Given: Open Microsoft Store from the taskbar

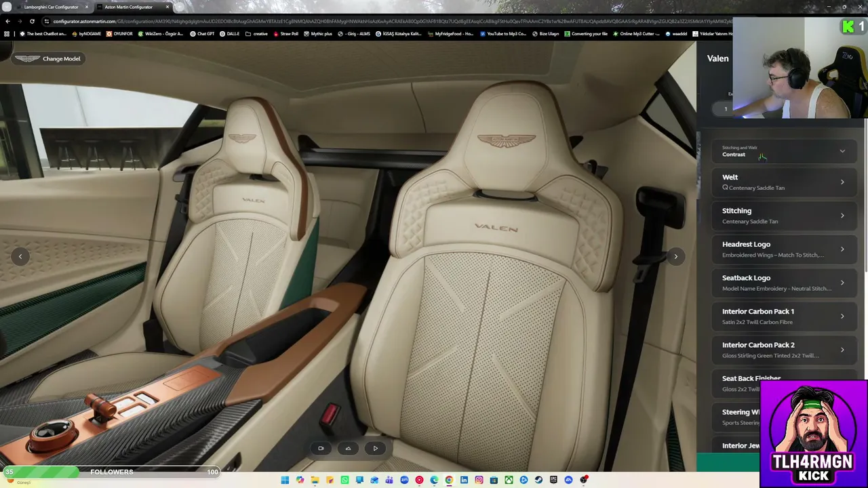Looking at the screenshot, I should click(494, 481).
